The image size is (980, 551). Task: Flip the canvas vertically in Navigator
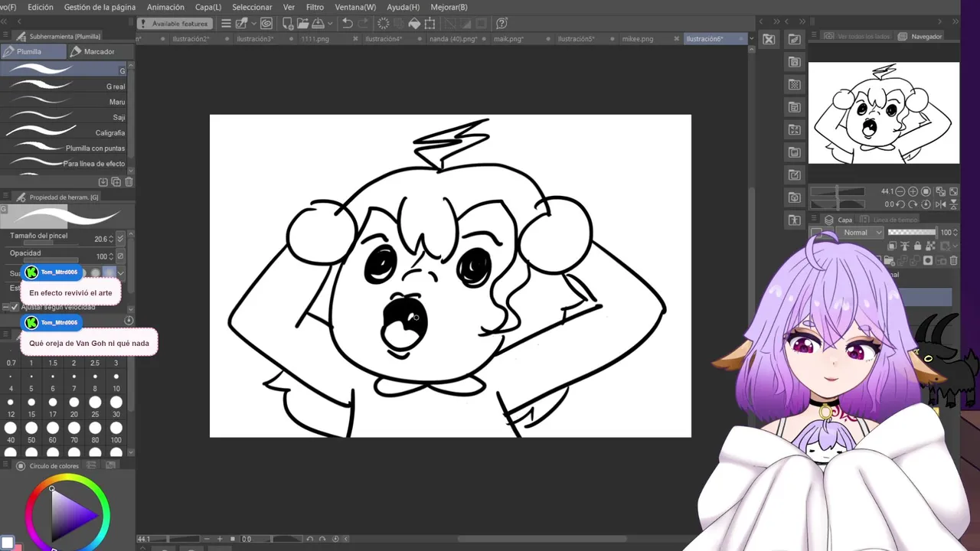click(953, 204)
